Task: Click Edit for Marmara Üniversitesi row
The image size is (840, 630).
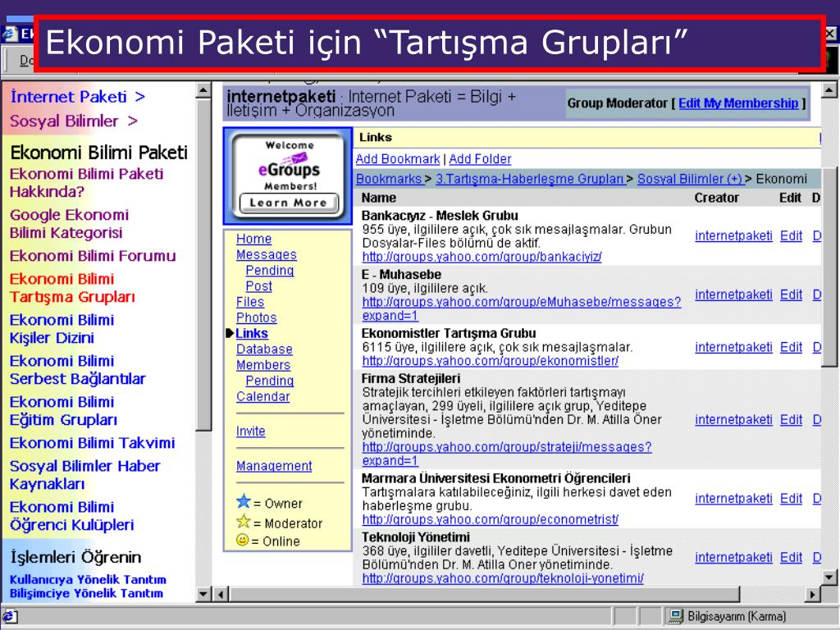Action: point(792,499)
